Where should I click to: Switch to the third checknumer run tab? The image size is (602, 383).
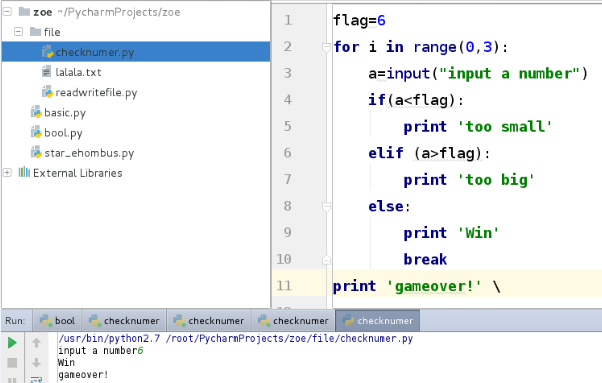(x=294, y=320)
